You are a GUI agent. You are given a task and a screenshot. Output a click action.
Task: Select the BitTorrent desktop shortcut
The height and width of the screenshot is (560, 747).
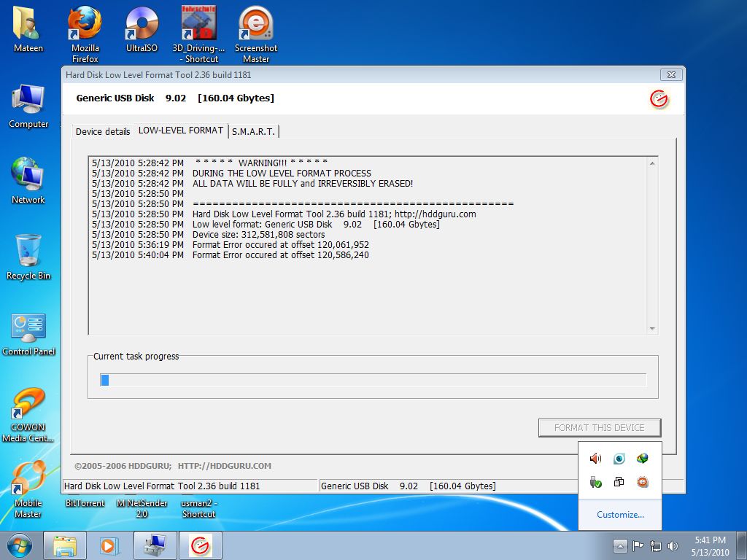85,503
